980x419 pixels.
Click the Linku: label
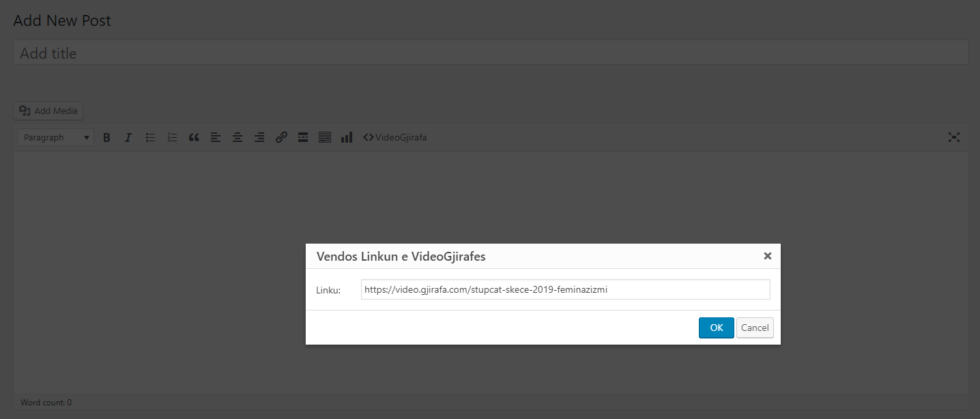328,290
